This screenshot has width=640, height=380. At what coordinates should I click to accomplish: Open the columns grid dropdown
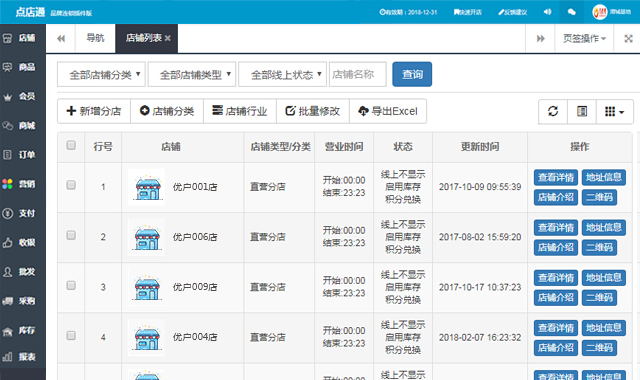pos(615,111)
